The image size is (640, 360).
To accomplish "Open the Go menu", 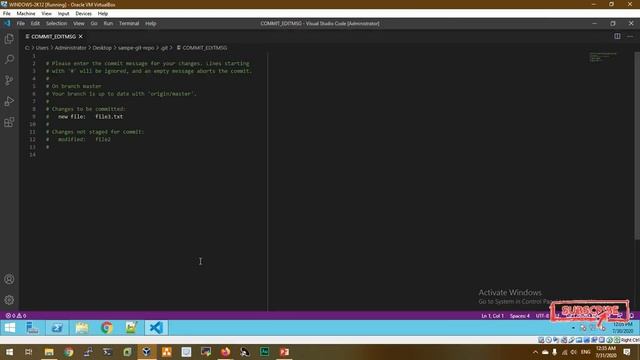I will pyautogui.click(x=94, y=24).
